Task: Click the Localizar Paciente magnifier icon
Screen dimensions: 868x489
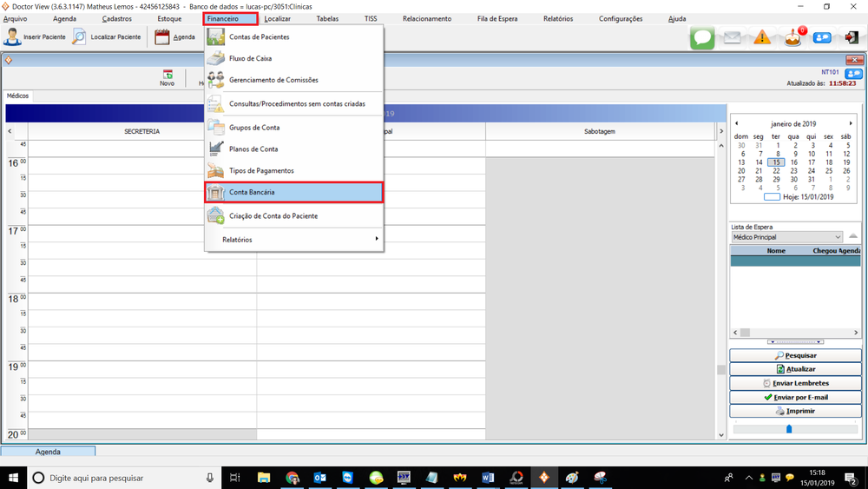Action: click(79, 37)
